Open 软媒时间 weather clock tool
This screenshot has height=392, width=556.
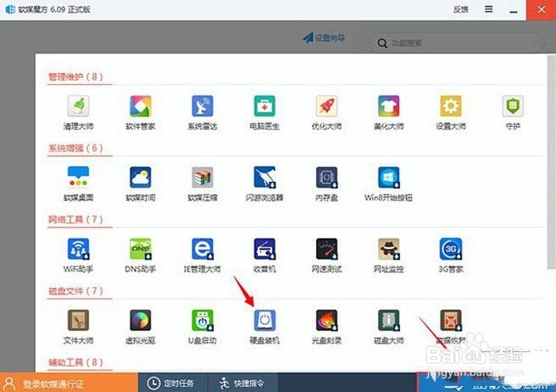[141, 184]
